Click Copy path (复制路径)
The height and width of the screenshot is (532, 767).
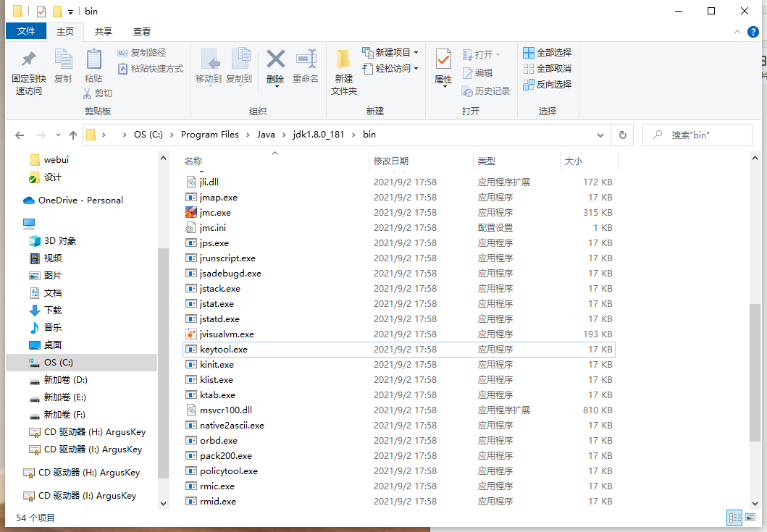pyautogui.click(x=142, y=53)
